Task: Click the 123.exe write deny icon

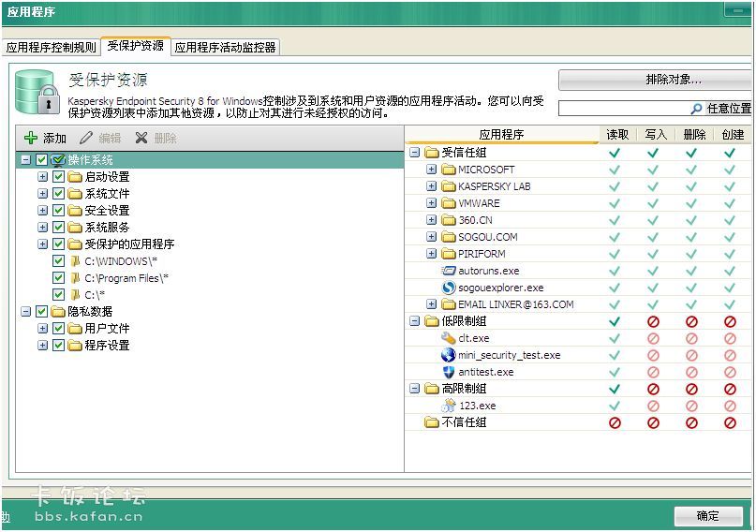Action: click(x=653, y=406)
